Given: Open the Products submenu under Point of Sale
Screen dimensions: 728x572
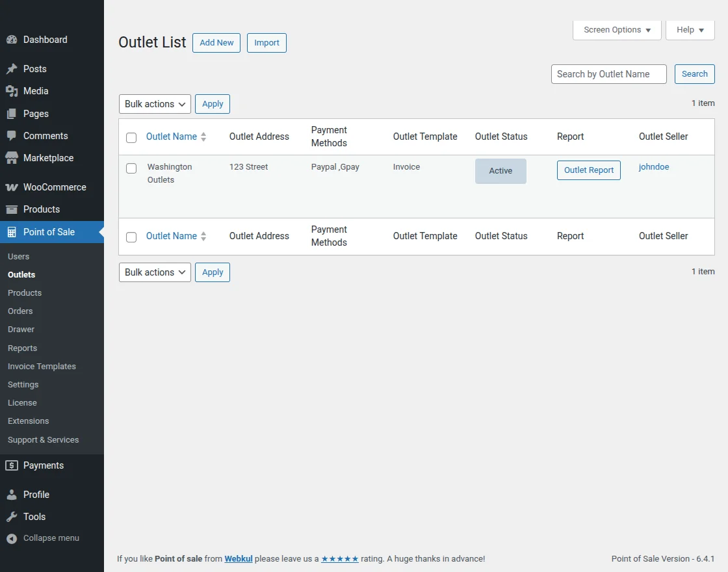Looking at the screenshot, I should click(25, 293).
